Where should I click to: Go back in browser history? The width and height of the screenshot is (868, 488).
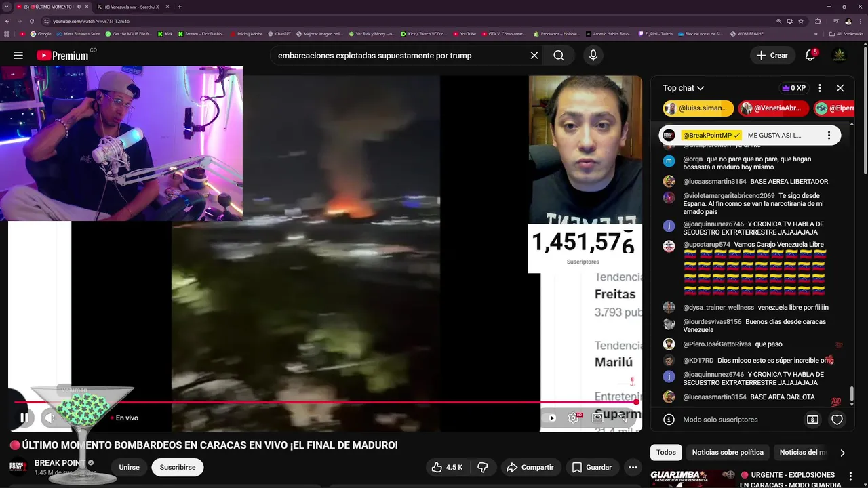tap(7, 21)
